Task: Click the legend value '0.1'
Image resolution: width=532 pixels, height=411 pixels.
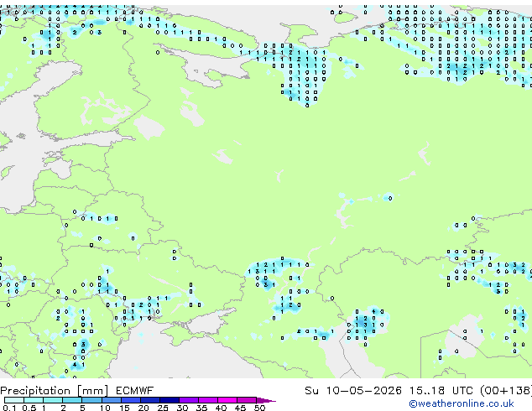Action: [x=10, y=408]
